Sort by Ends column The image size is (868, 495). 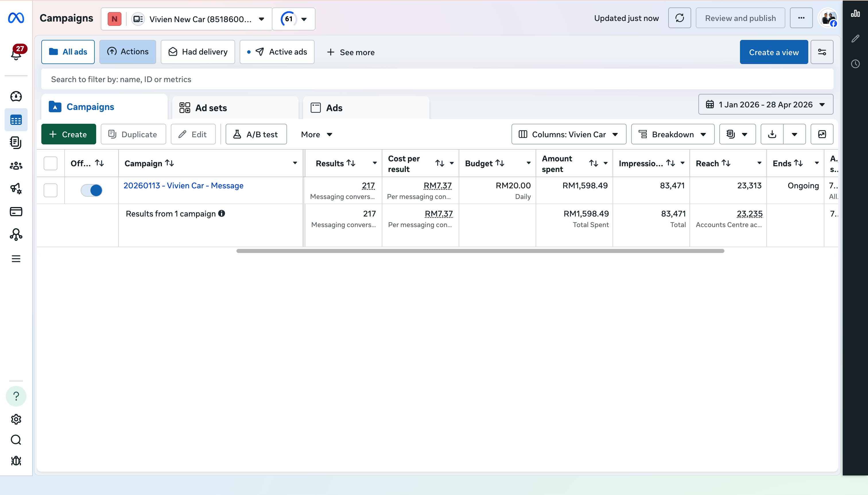[798, 163]
